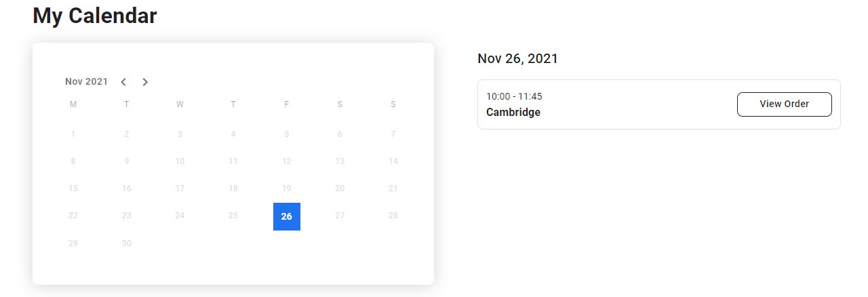The width and height of the screenshot is (868, 297).
Task: Click the 10:00 - 11:45 time slot
Action: pyautogui.click(x=514, y=96)
